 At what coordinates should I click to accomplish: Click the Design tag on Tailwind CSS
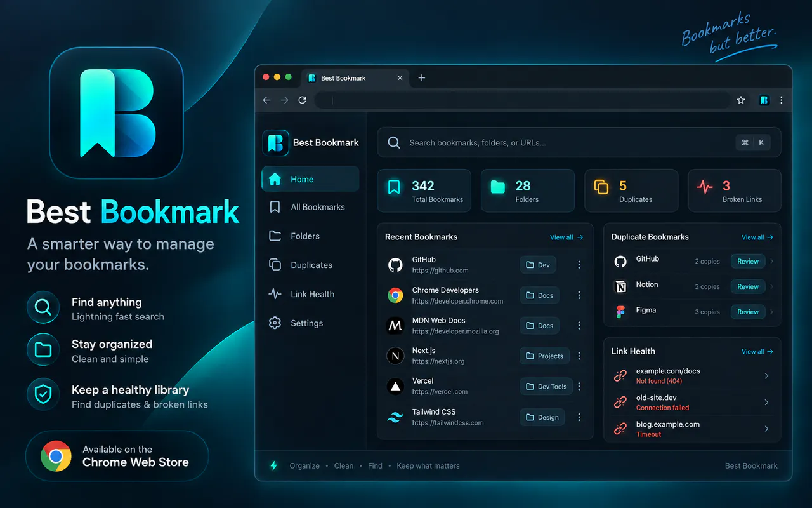542,417
